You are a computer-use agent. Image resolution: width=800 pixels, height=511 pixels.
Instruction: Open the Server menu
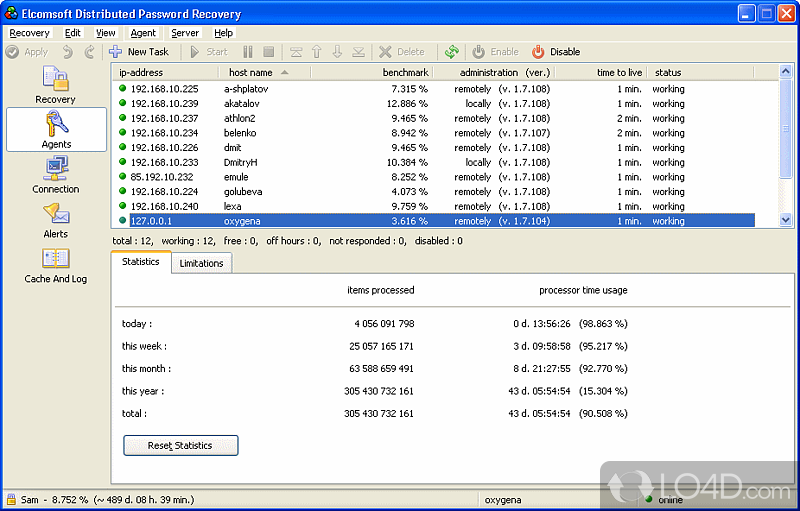click(x=184, y=33)
